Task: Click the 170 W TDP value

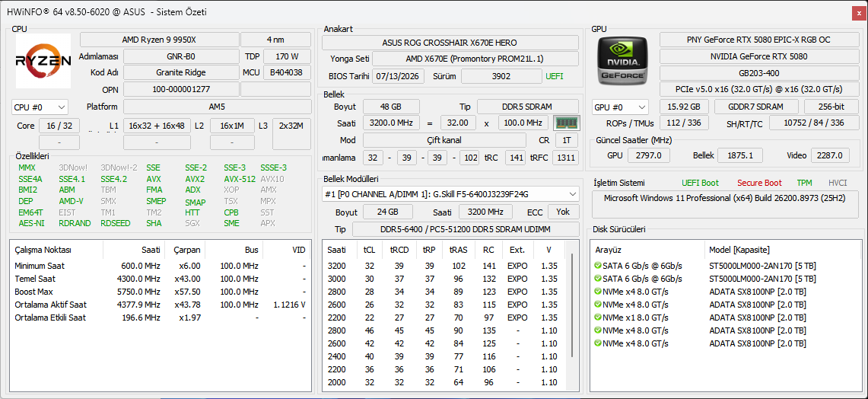Action: [287, 56]
